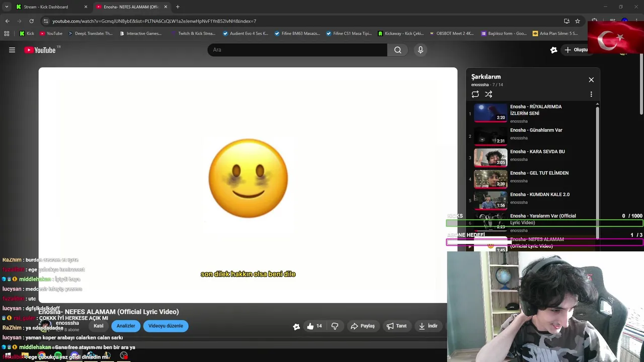Start voice search with microphone icon
This screenshot has height=362, width=644.
tap(421, 50)
